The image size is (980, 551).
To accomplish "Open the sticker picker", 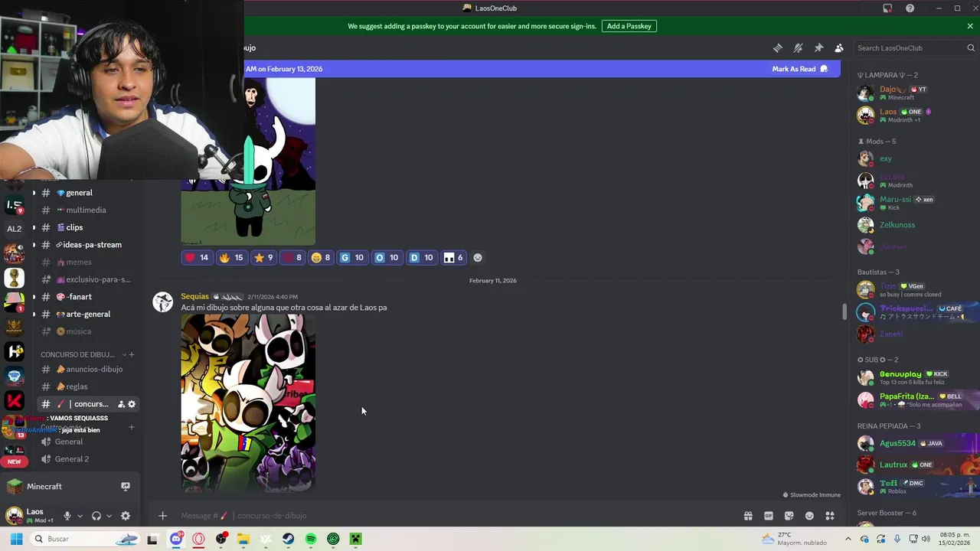I will click(789, 516).
